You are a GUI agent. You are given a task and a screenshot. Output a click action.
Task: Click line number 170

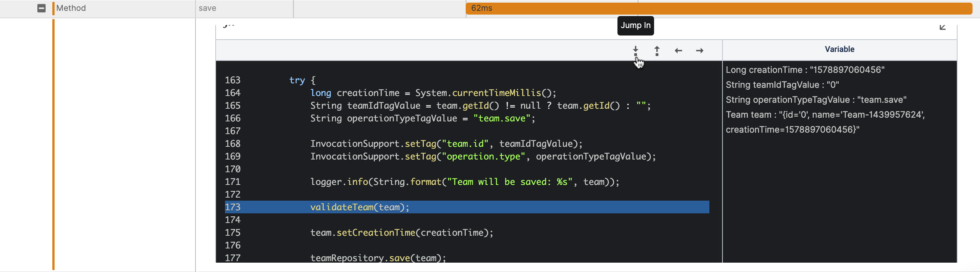(x=232, y=169)
